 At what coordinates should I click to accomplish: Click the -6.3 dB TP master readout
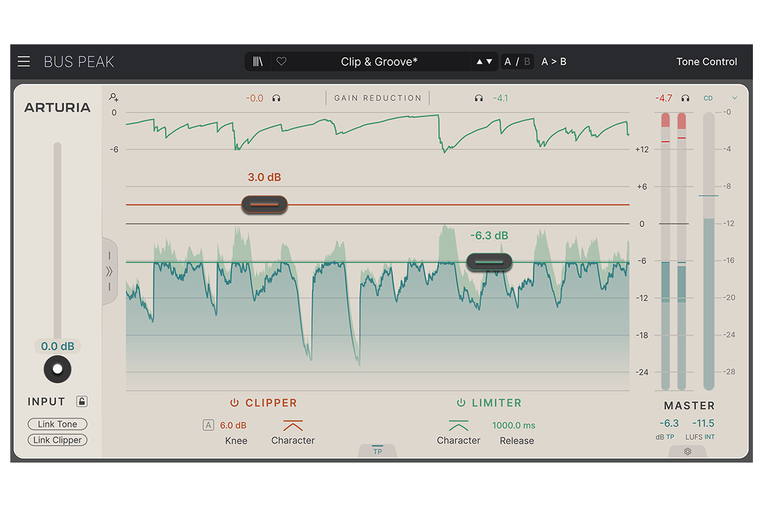click(669, 423)
